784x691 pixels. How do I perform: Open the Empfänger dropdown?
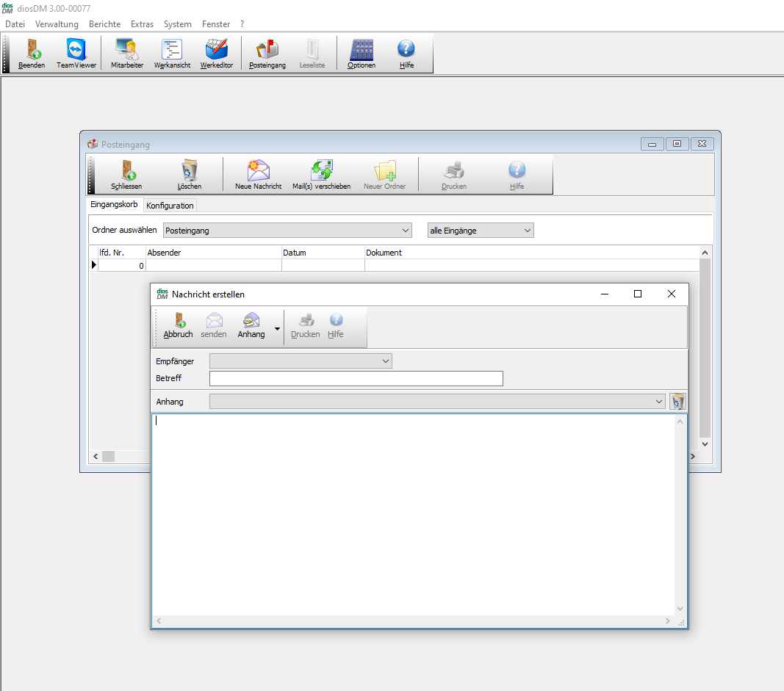pos(301,361)
